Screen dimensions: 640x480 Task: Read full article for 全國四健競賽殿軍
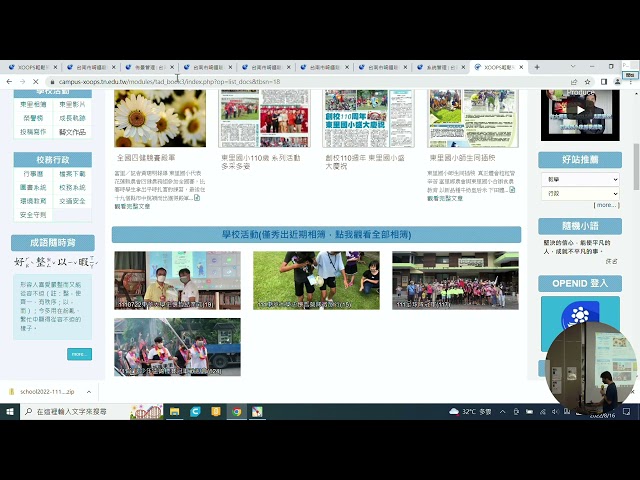click(x=132, y=207)
